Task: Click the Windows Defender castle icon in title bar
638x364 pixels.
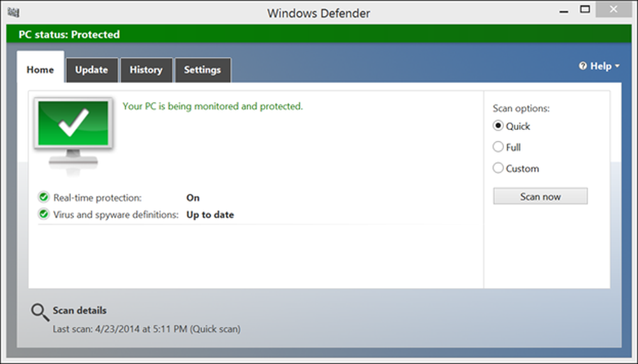Action: click(x=13, y=12)
